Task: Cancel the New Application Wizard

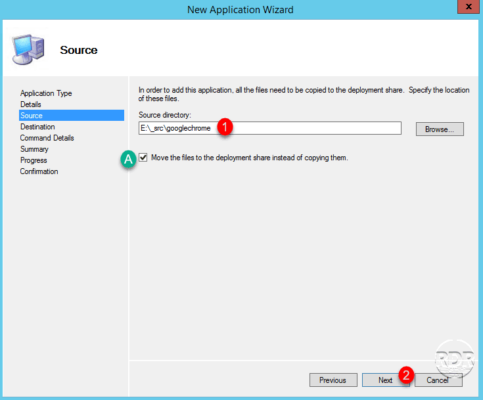Action: pyautogui.click(x=438, y=380)
